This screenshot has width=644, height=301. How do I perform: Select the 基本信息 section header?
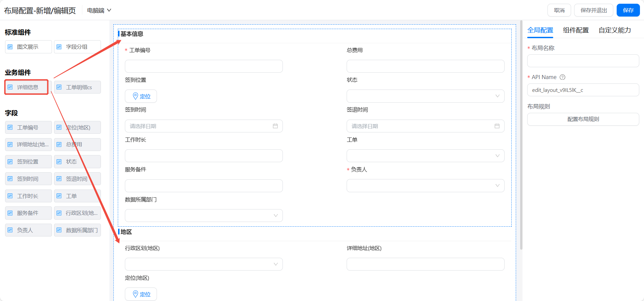[132, 34]
